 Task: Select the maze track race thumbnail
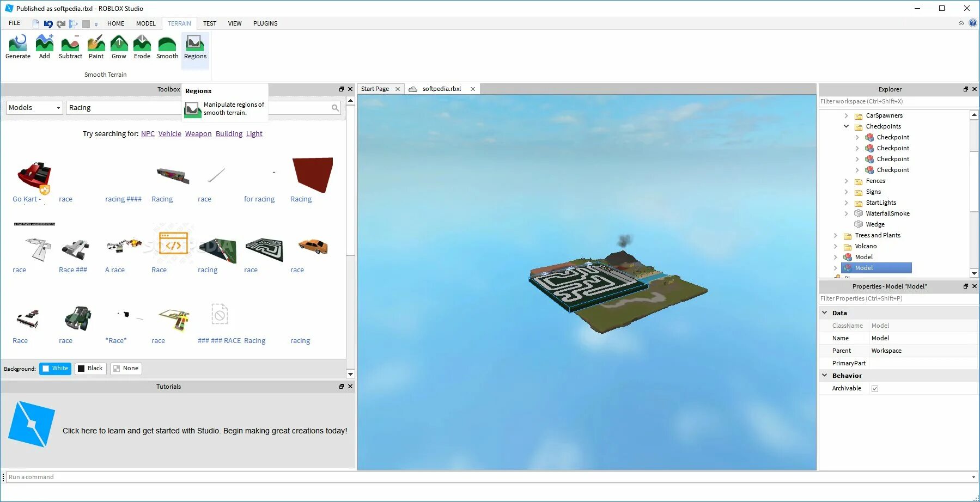(x=264, y=249)
